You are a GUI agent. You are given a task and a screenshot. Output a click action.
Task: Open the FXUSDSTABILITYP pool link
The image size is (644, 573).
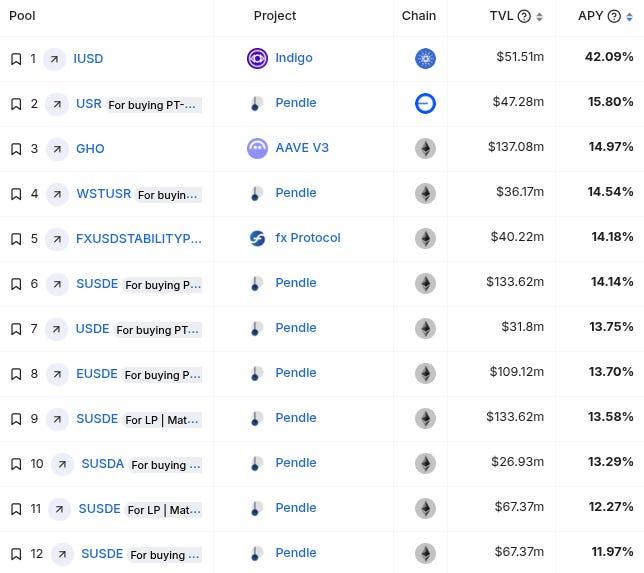pos(139,239)
